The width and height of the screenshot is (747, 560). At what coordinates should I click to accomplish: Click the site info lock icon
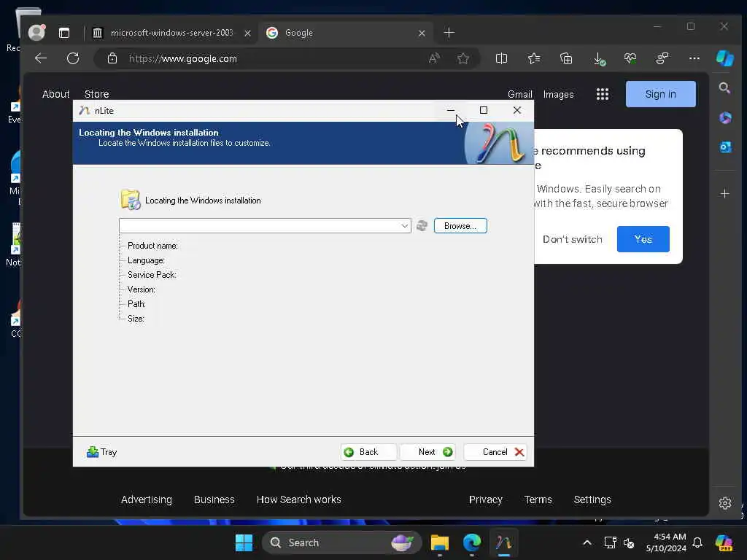tap(112, 58)
